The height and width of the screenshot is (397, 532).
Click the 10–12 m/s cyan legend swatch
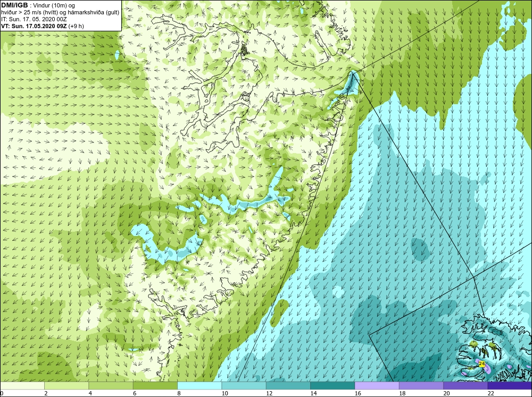point(244,386)
